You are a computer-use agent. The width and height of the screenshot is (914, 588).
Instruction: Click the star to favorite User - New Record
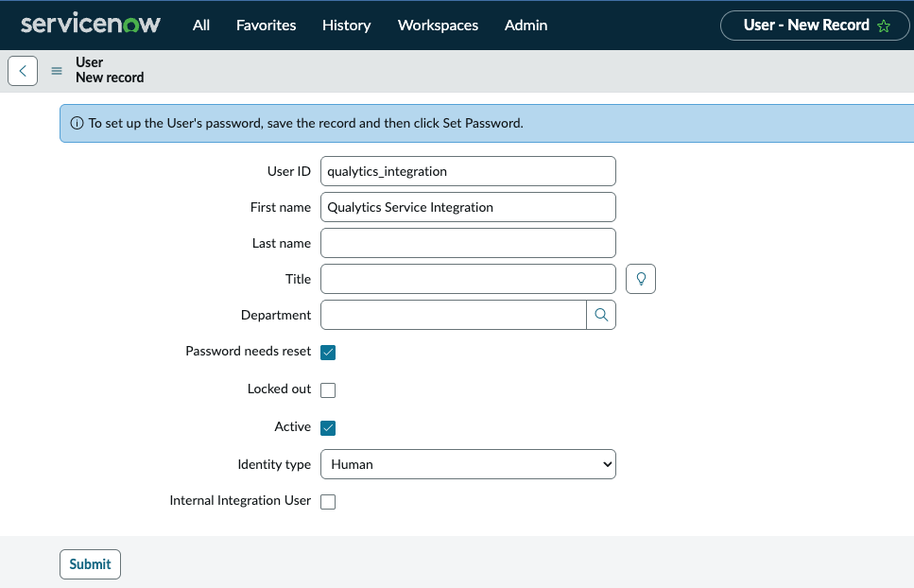(x=883, y=26)
